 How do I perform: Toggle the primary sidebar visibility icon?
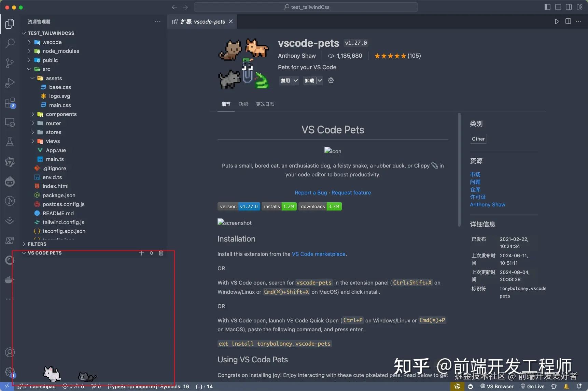point(547,7)
